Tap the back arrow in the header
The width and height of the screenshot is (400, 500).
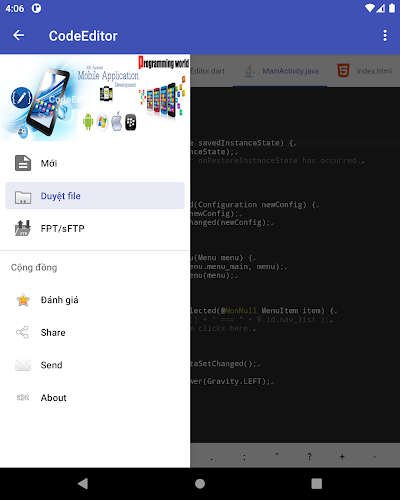point(19,35)
